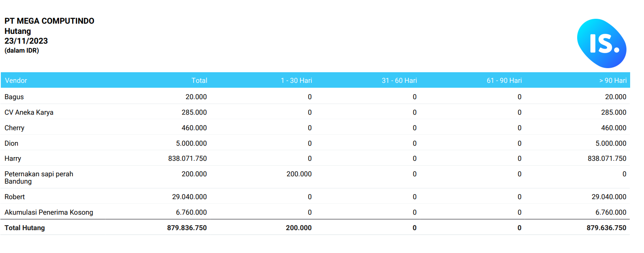
Task: Click the PT MEGA COMPUTINDO company title
Action: [x=49, y=21]
